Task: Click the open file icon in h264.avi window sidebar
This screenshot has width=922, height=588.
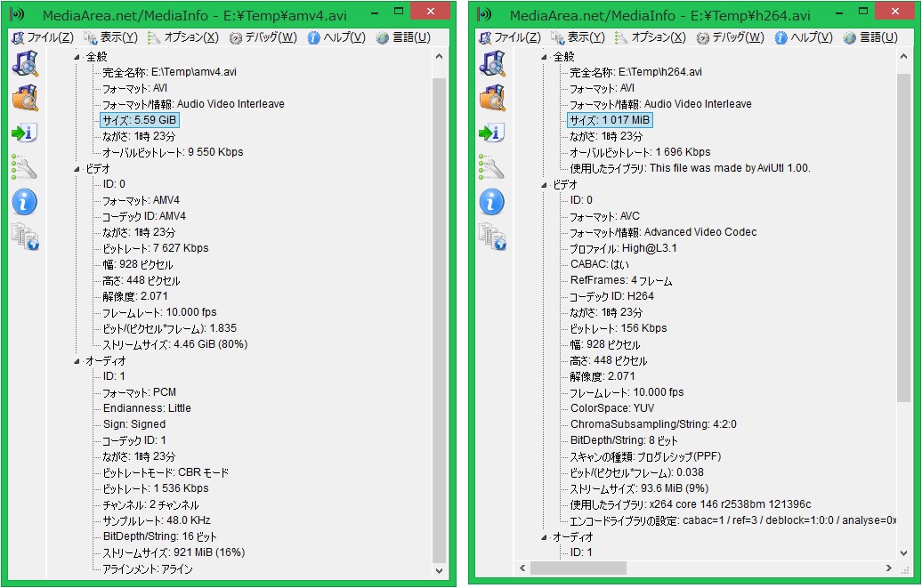Action: [x=492, y=63]
